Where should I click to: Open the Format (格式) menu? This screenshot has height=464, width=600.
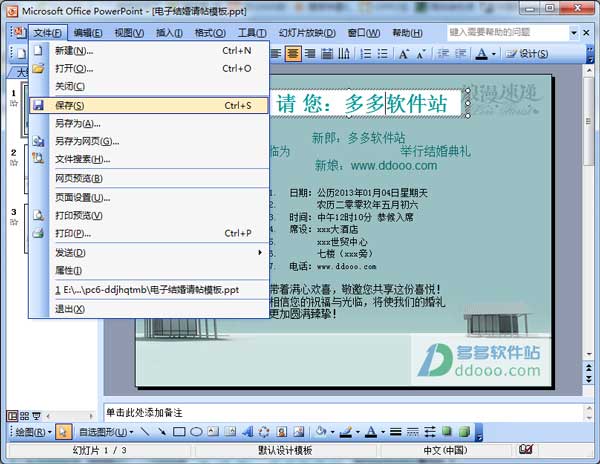point(210,33)
